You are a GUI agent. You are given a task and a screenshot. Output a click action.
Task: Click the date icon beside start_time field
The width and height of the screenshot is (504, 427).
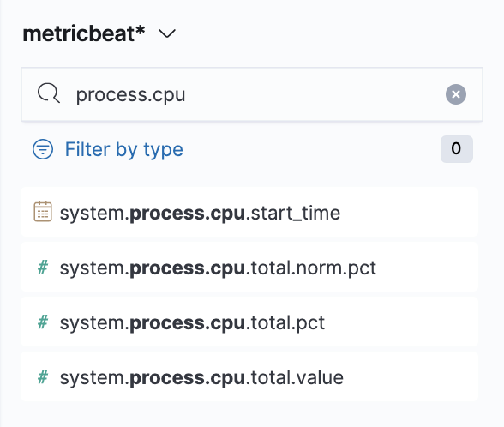43,212
